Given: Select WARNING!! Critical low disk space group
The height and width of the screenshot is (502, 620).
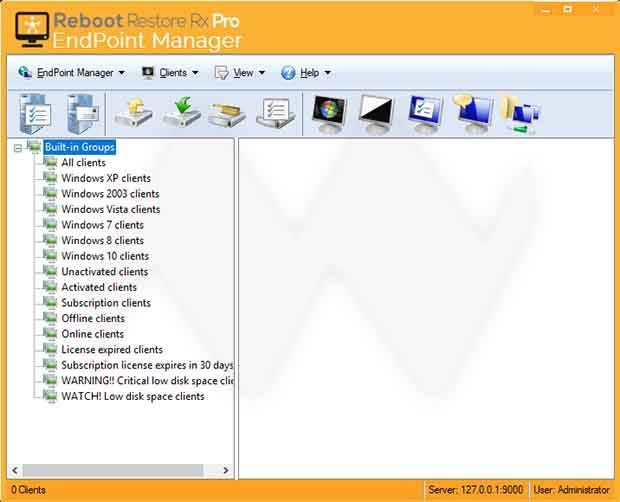Looking at the screenshot, I should 147,381.
